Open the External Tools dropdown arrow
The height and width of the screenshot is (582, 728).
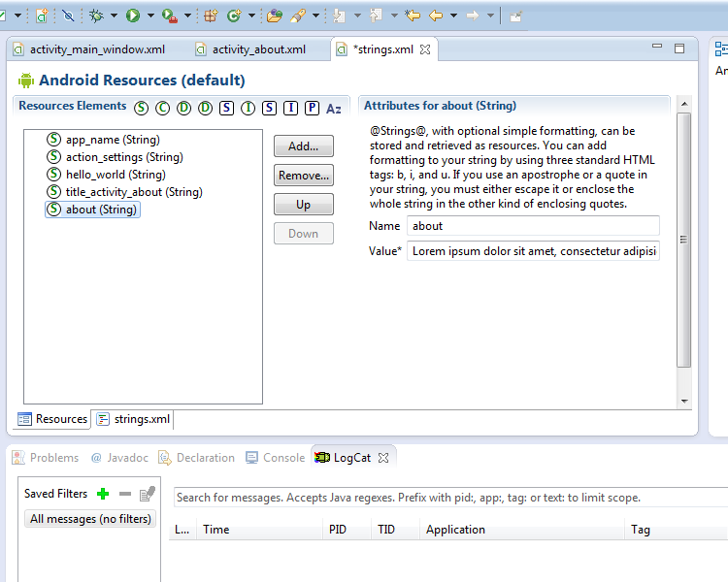pyautogui.click(x=187, y=16)
